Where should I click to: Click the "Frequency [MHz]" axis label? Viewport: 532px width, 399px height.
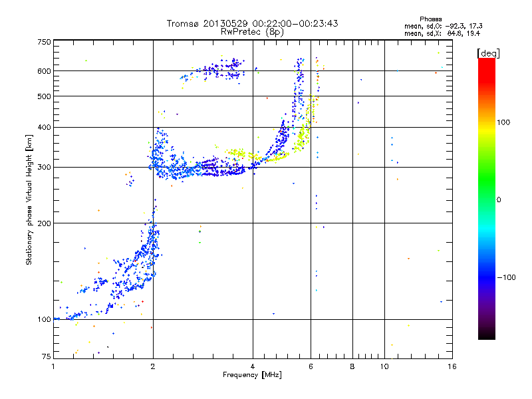(252, 375)
